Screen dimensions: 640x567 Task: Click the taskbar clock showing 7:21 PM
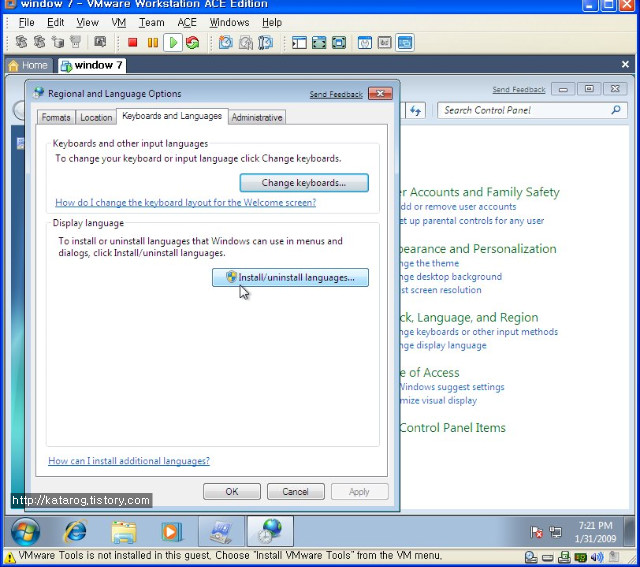[596, 532]
